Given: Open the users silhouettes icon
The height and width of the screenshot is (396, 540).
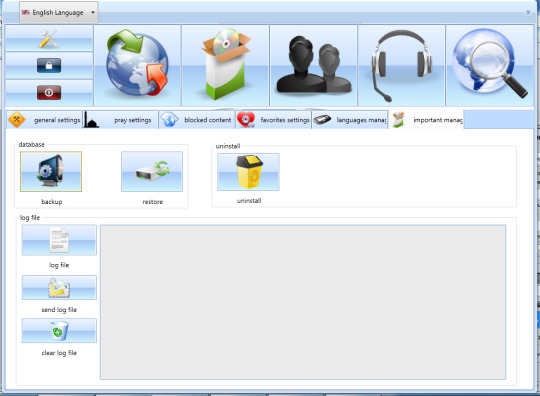Looking at the screenshot, I should 313,65.
